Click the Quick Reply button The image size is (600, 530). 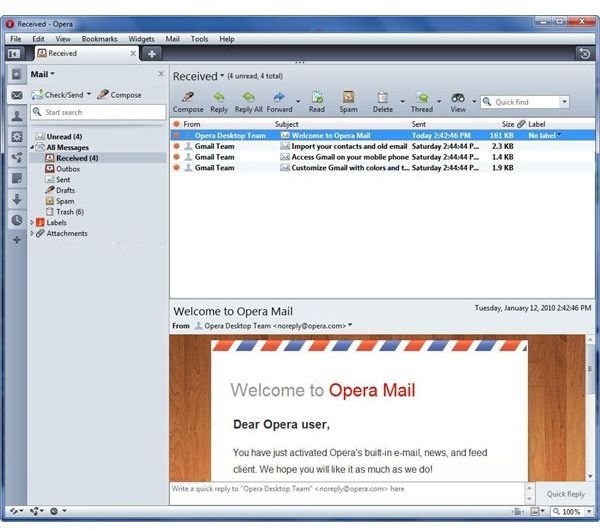565,494
